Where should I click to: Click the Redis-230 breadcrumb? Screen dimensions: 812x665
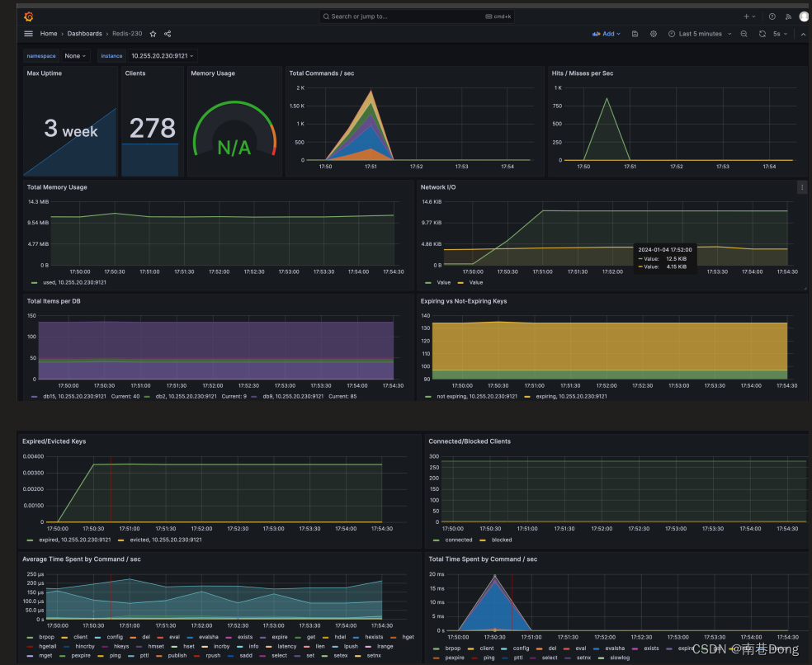point(127,34)
